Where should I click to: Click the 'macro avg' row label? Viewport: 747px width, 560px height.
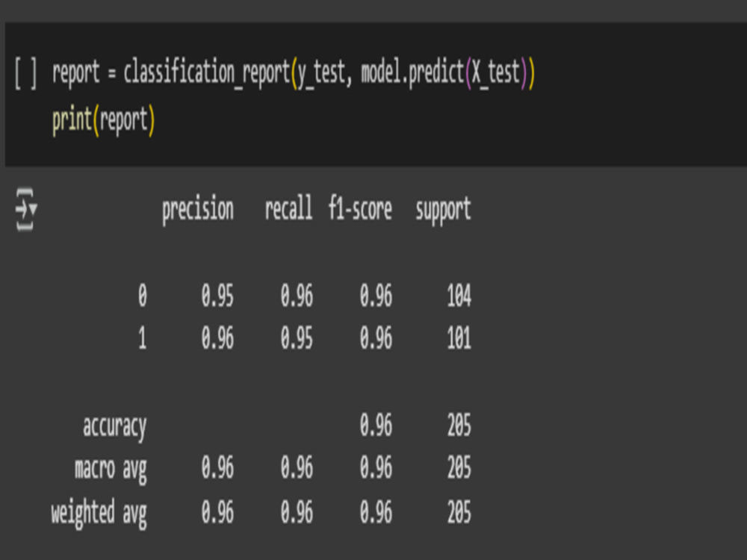click(x=111, y=470)
